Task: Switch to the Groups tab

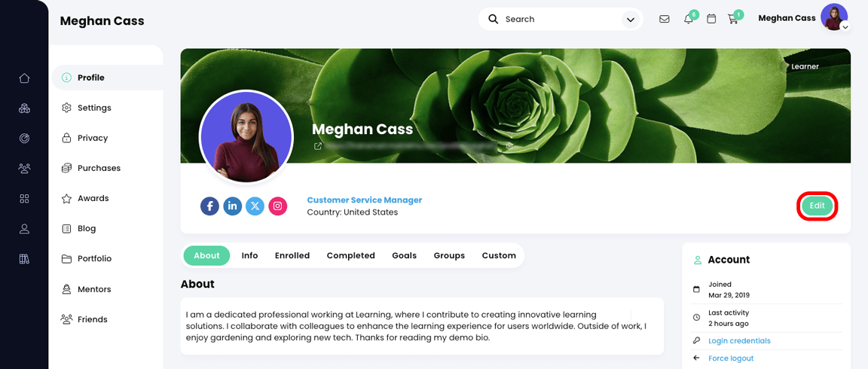Action: click(449, 255)
